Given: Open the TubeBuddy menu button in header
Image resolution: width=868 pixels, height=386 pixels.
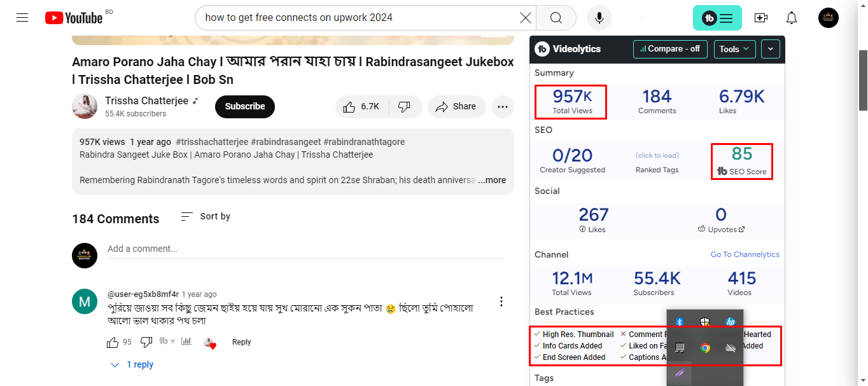Looking at the screenshot, I should (717, 18).
